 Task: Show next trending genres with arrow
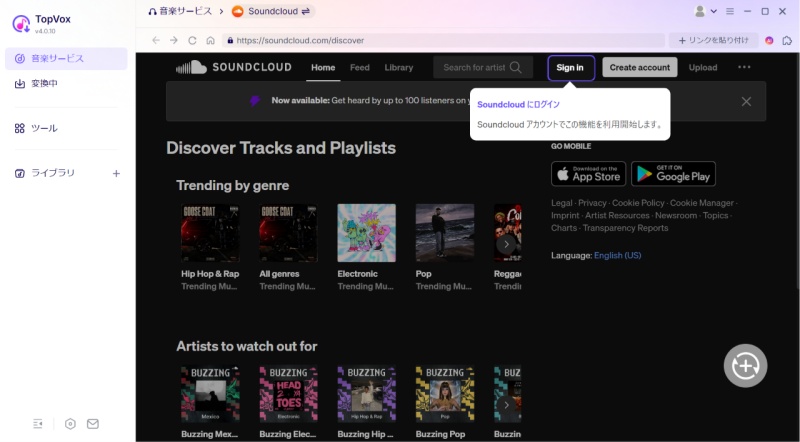[x=506, y=244]
